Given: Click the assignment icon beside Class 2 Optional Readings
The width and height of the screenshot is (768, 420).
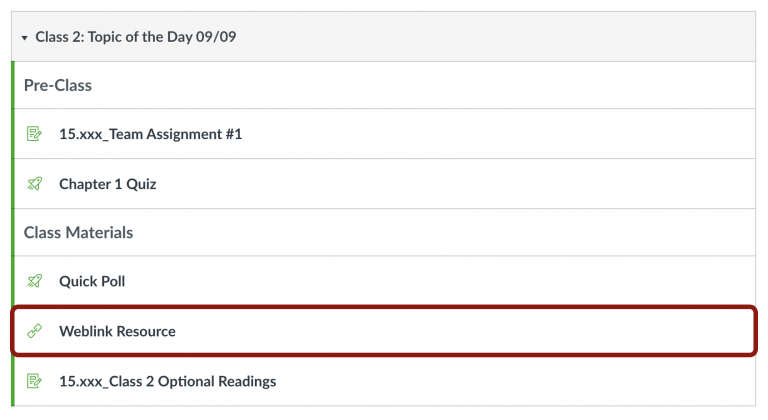Looking at the screenshot, I should 35,381.
